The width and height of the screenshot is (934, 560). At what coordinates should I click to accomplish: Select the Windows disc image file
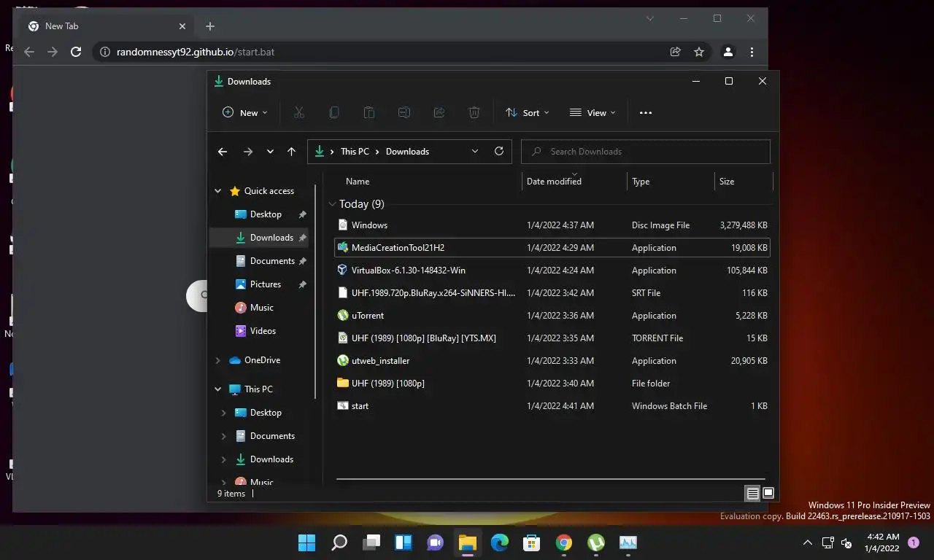point(552,225)
